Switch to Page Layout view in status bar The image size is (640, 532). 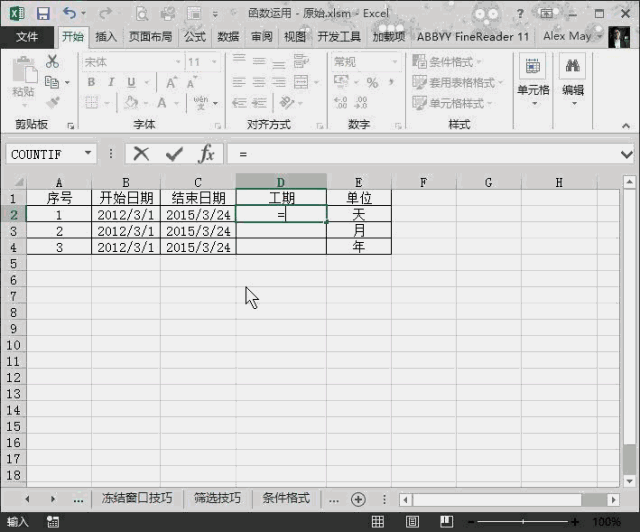click(412, 521)
